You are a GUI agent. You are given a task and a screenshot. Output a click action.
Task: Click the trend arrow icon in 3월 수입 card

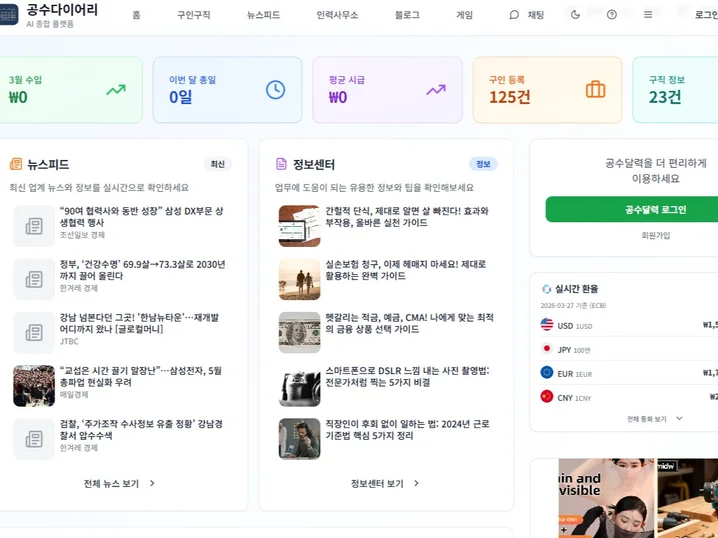pos(116,90)
